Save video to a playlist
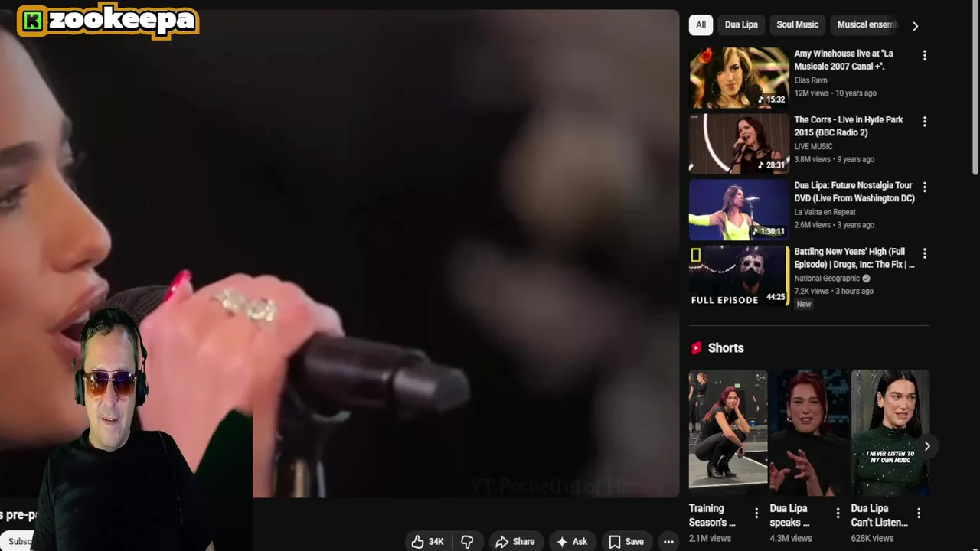Image resolution: width=980 pixels, height=551 pixels. coord(626,541)
